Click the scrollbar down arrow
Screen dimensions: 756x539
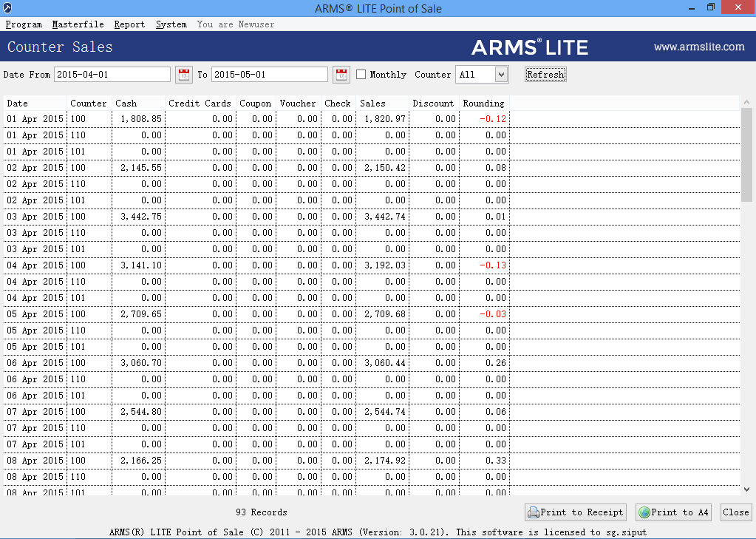tap(746, 489)
